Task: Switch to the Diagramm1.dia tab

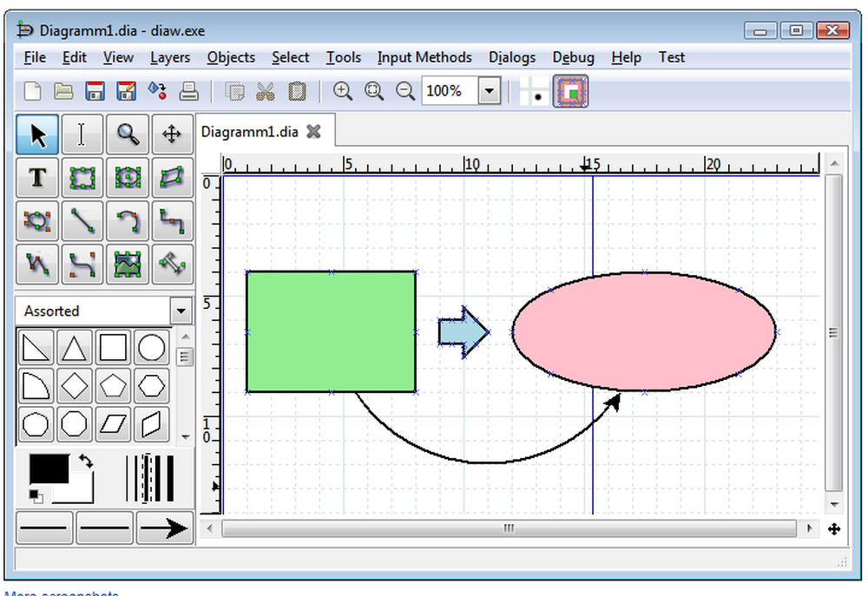Action: pos(250,132)
